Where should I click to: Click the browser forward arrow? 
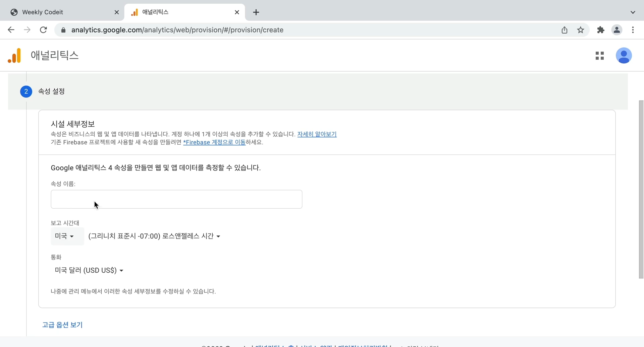tap(27, 30)
